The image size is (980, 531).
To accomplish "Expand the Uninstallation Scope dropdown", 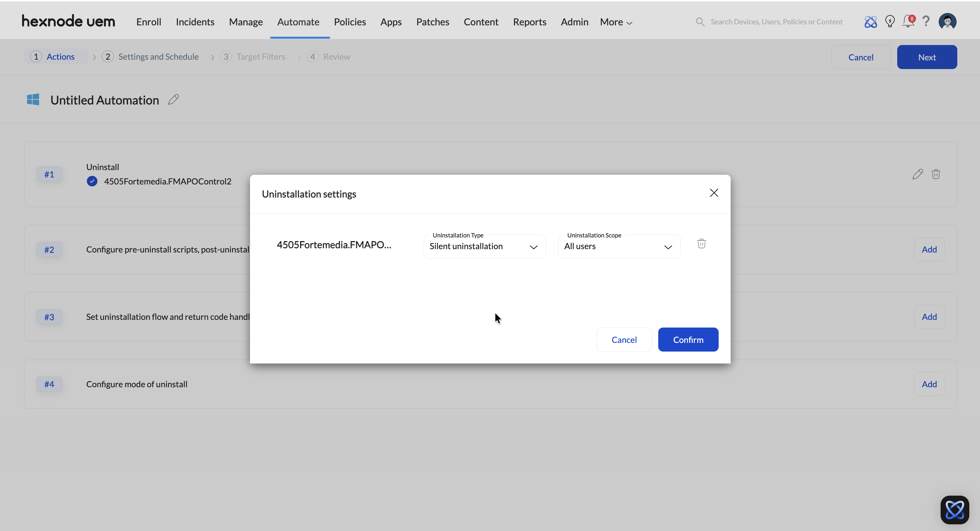I will tap(619, 247).
